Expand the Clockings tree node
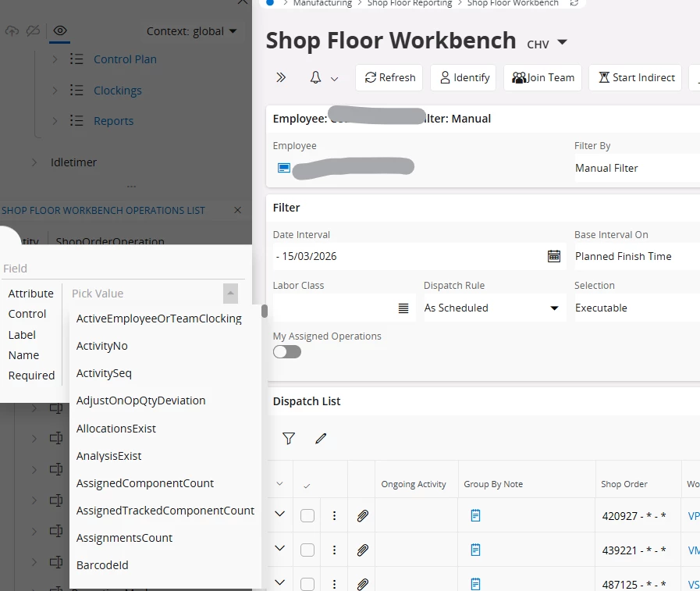This screenshot has height=591, width=700. [x=55, y=91]
